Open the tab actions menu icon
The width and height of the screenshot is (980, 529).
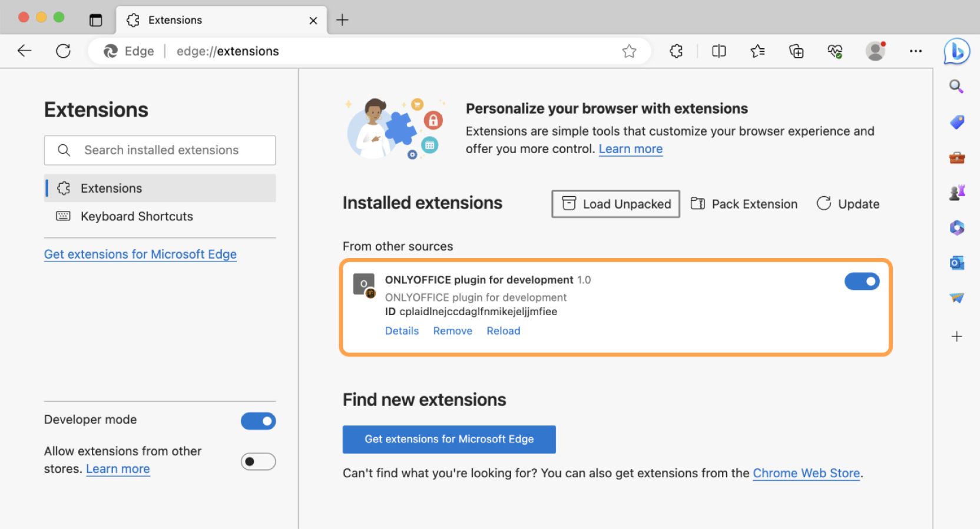pyautogui.click(x=95, y=20)
